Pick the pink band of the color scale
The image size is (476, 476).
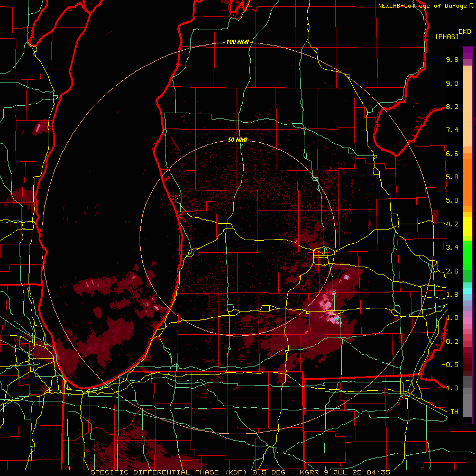pyautogui.click(x=467, y=321)
